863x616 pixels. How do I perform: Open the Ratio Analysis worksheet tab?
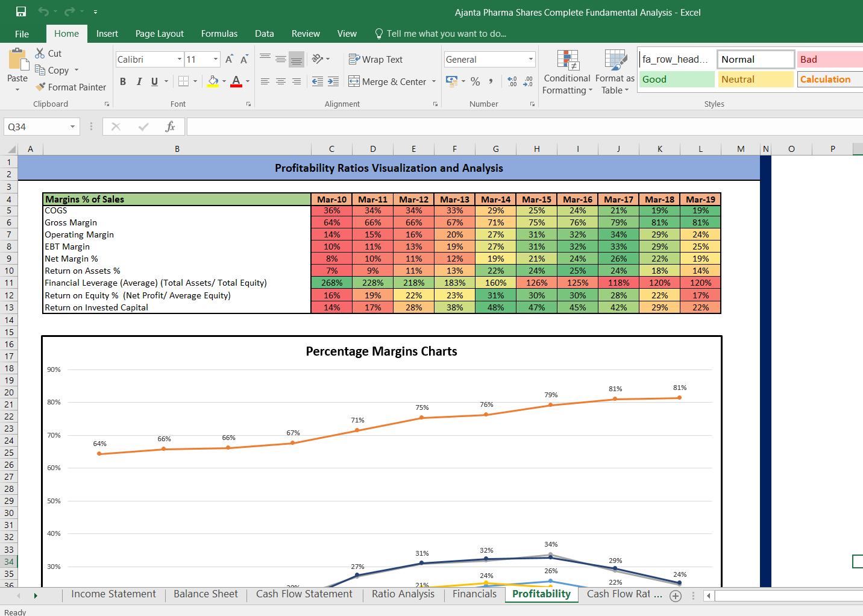pyautogui.click(x=403, y=594)
